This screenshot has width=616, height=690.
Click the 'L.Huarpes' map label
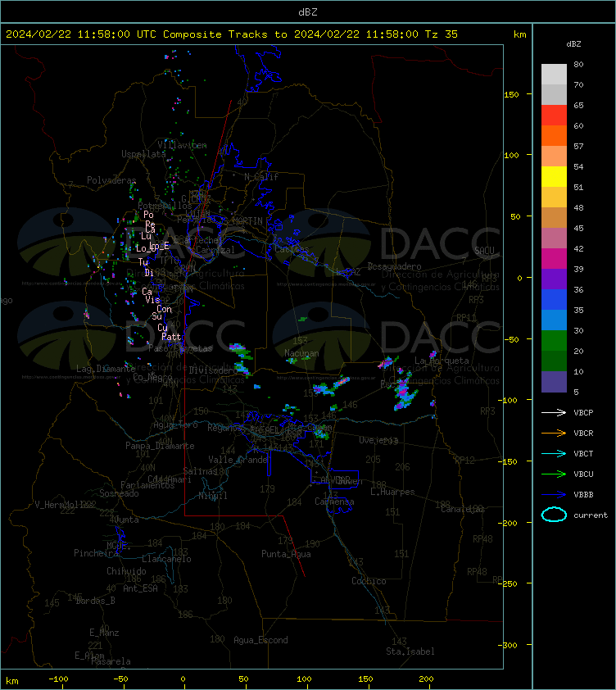(392, 492)
